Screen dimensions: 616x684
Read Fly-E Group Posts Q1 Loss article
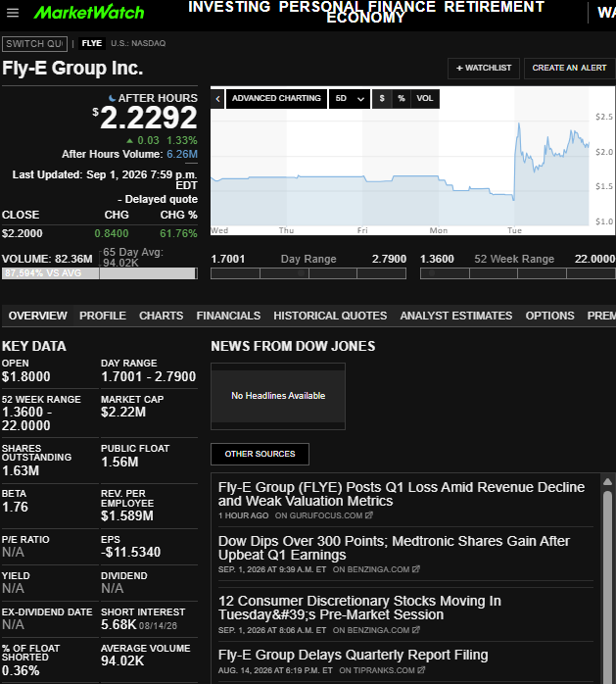click(x=402, y=494)
